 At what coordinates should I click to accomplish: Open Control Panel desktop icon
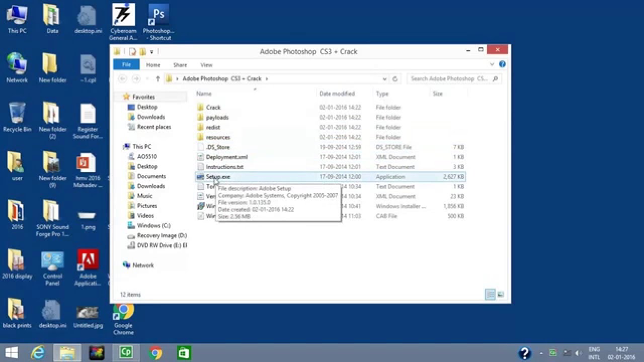[x=52, y=268]
